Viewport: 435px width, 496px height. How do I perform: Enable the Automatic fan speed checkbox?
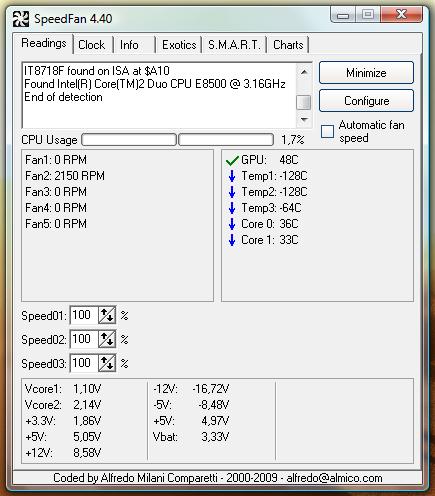pos(327,131)
